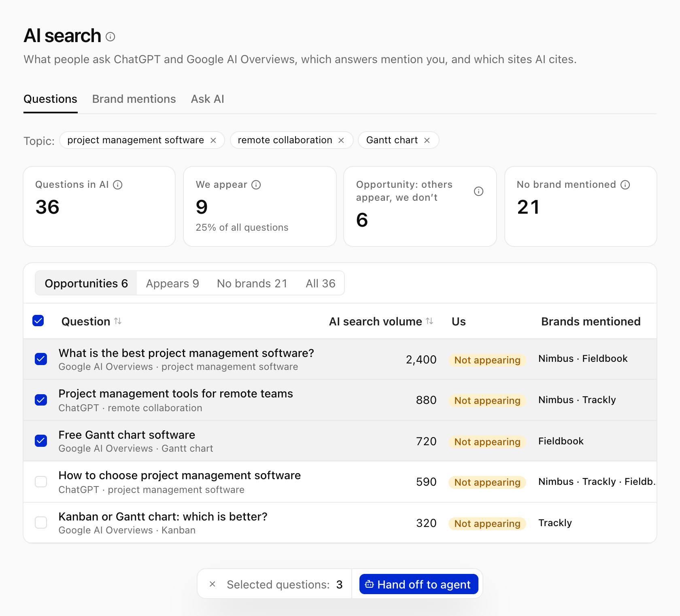Screen dimensions: 680x616
Task: Sort by Question column arrows icon
Action: [x=118, y=321]
